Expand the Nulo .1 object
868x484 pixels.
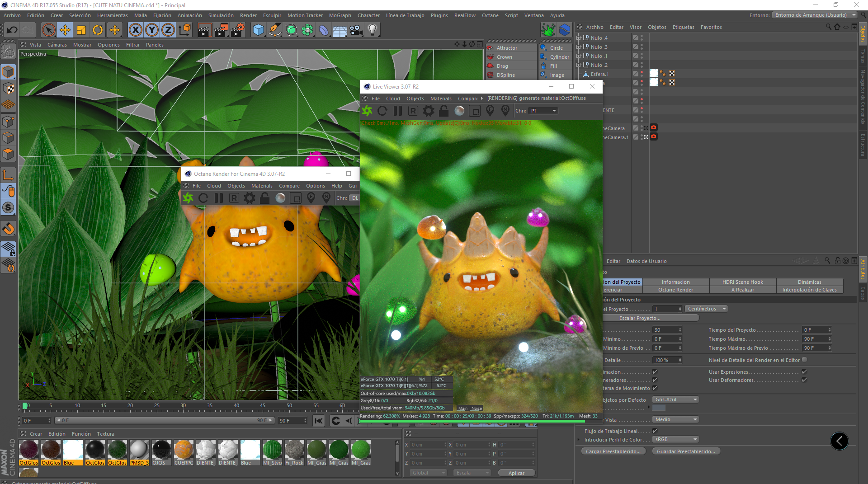pos(579,56)
